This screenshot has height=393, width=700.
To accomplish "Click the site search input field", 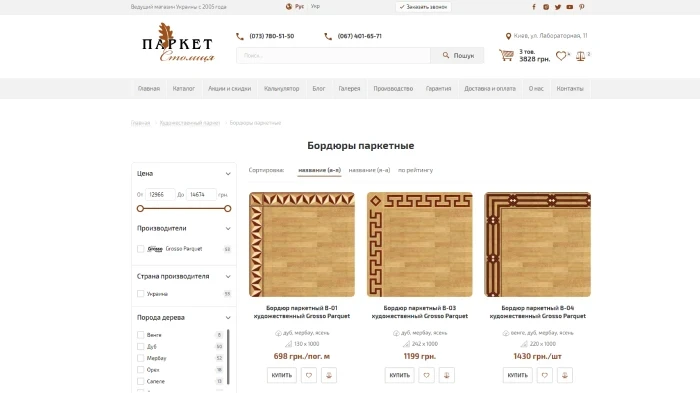I will click(x=333, y=55).
